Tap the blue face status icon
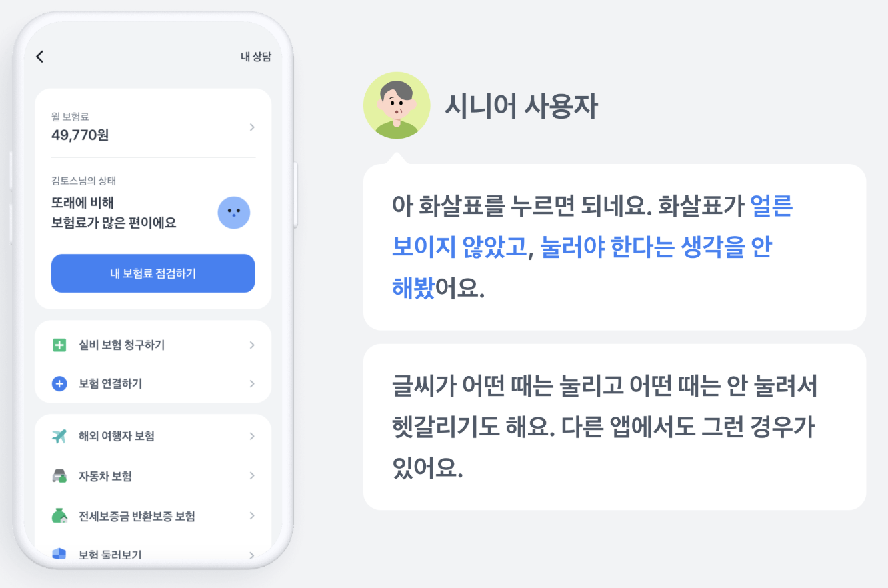This screenshot has height=588, width=888. click(x=234, y=213)
